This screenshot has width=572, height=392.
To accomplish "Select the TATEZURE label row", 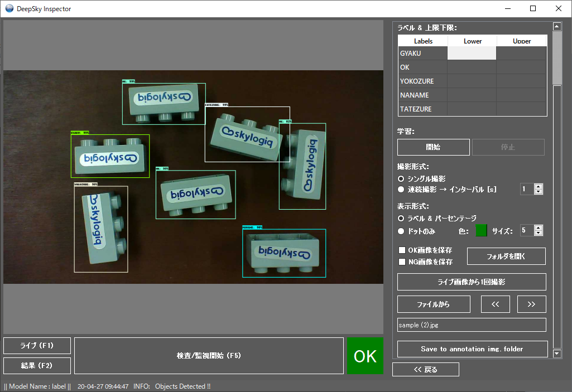I will coord(423,109).
